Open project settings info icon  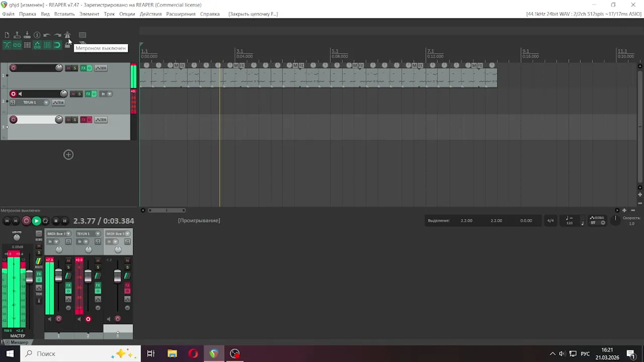click(x=37, y=35)
